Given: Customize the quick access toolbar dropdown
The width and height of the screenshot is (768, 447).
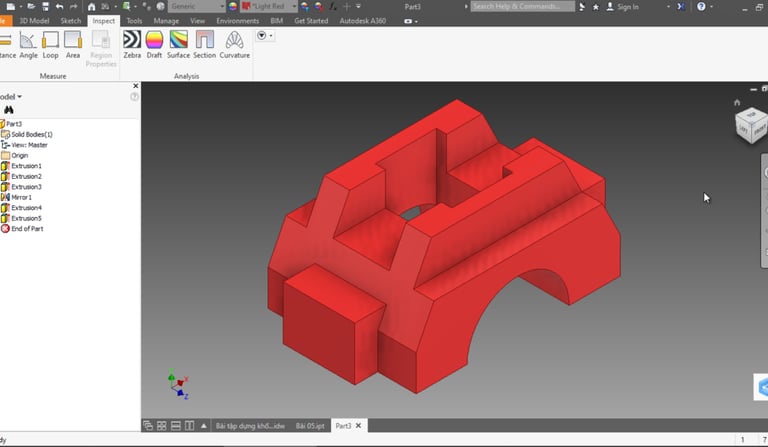Looking at the screenshot, I should click(x=359, y=6).
